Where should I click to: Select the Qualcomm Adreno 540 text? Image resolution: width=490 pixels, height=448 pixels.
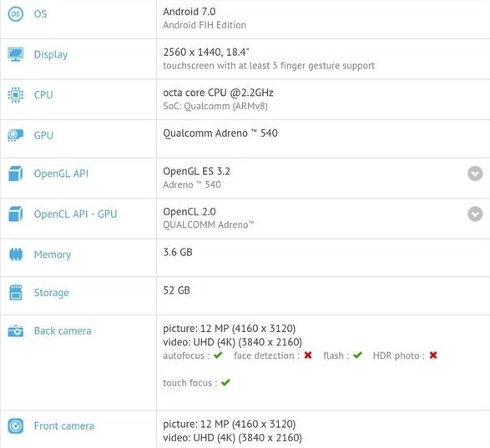point(220,133)
